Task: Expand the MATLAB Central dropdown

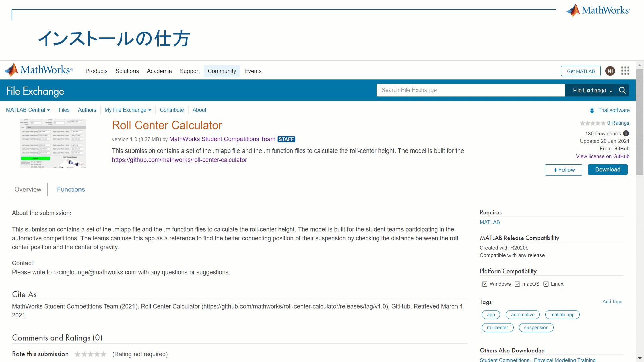Action: [28, 110]
